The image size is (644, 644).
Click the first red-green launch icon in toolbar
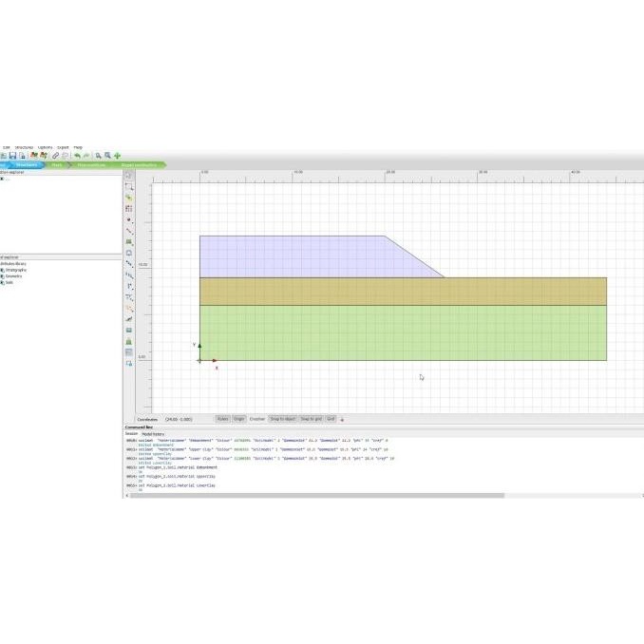click(34, 155)
